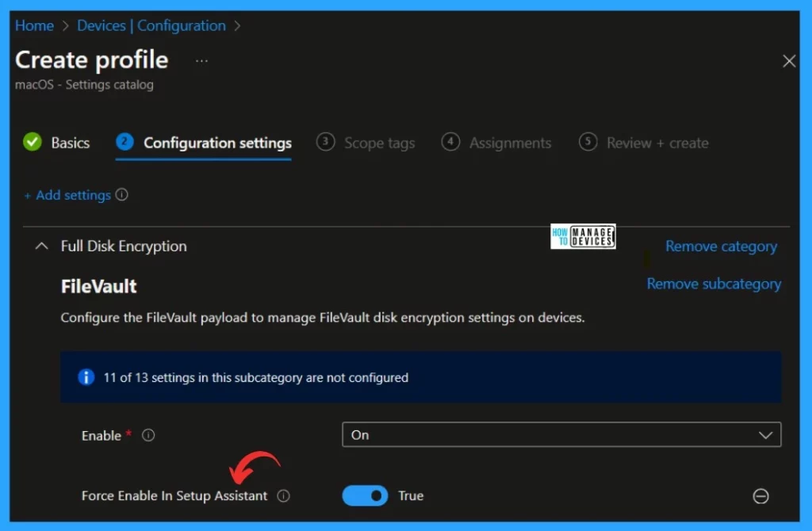Click the FileVault payload description text
Viewport: 812px width, 531px height.
point(323,317)
